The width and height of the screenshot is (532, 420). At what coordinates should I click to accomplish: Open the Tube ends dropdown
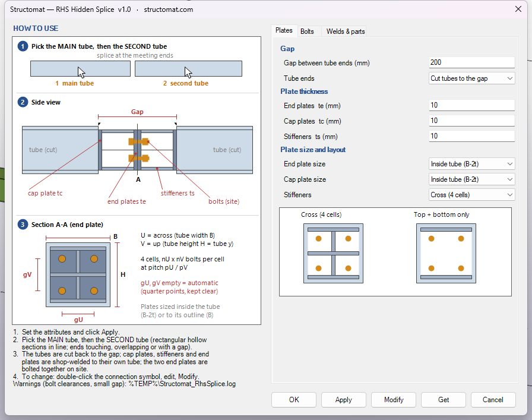click(x=471, y=78)
